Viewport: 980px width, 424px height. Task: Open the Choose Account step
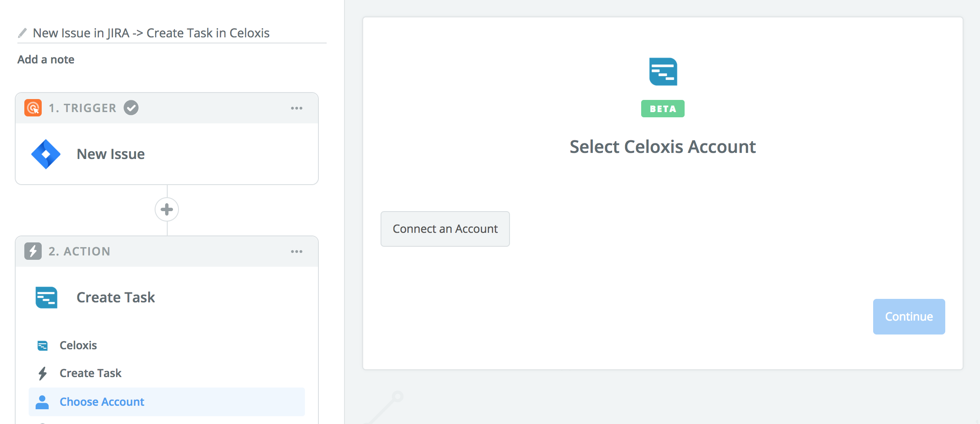102,402
